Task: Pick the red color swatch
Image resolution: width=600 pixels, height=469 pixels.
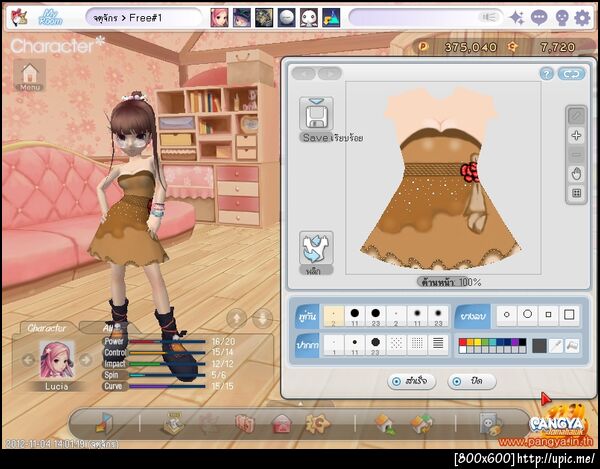Action: pyautogui.click(x=463, y=342)
